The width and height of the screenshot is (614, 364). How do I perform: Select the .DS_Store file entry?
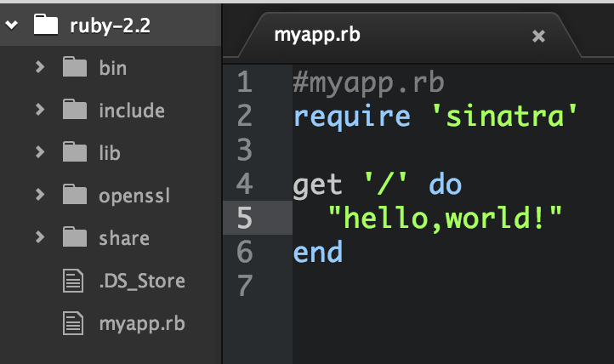142,281
